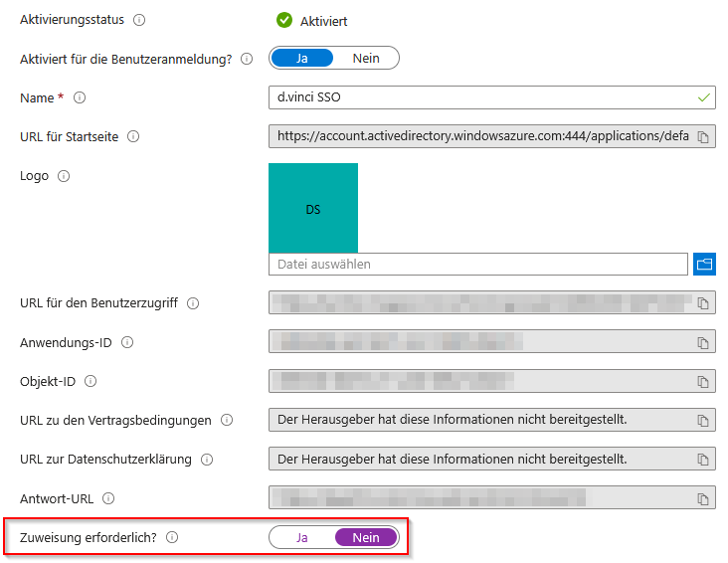Click the Vertragsbedingungen field text
The width and height of the screenshot is (728, 563).
(x=453, y=420)
